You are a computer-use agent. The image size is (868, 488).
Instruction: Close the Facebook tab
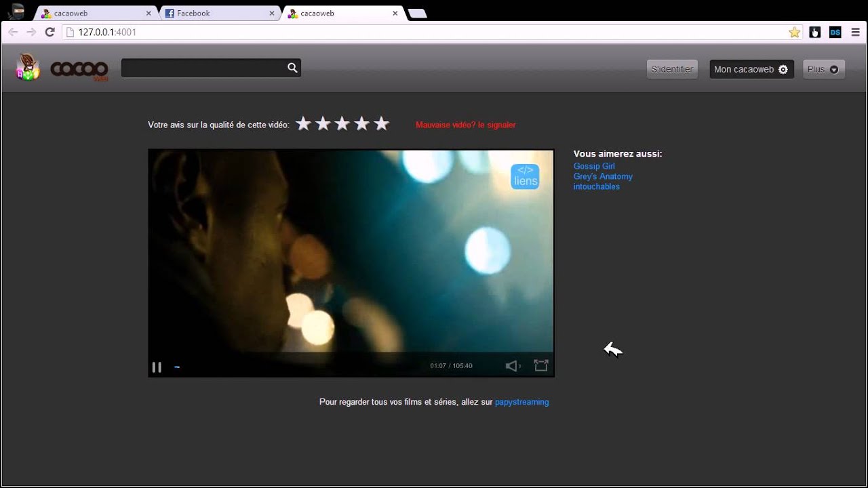272,13
